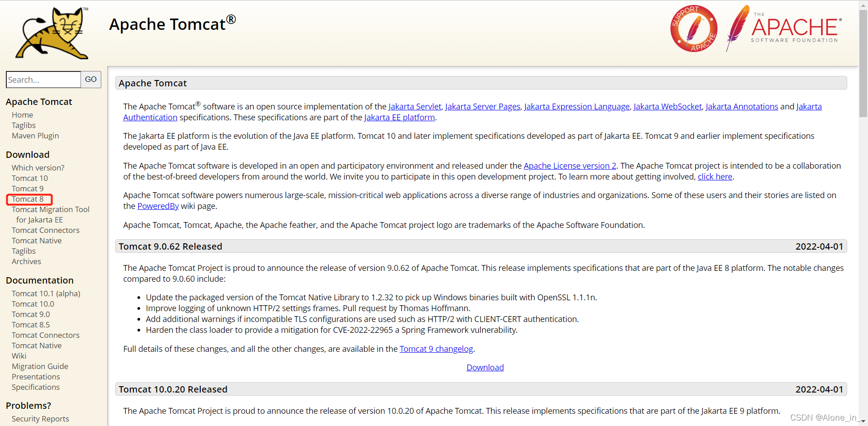The height and width of the screenshot is (426, 868).
Task: Open the Tomcat 9 changelog link
Action: pyautogui.click(x=436, y=349)
